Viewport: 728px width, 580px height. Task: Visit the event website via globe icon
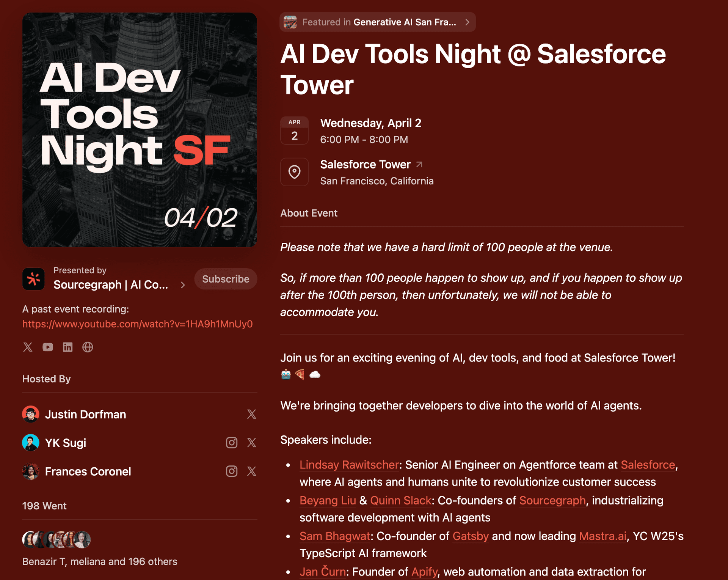click(88, 347)
